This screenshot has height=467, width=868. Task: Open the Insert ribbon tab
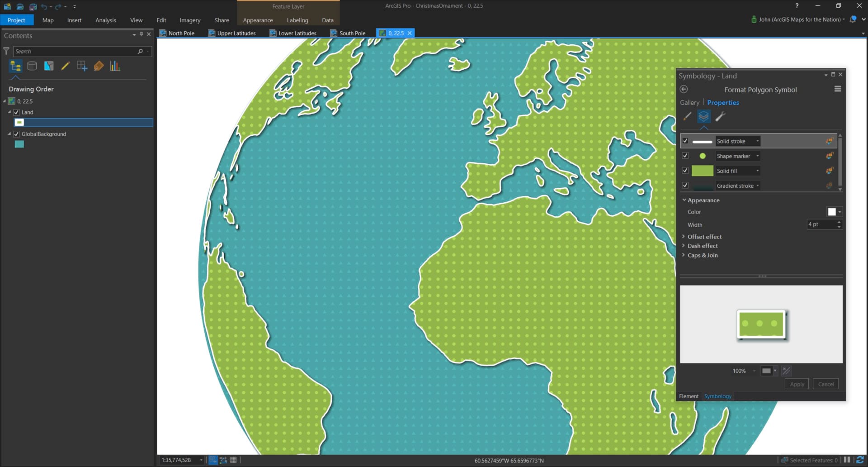(74, 20)
